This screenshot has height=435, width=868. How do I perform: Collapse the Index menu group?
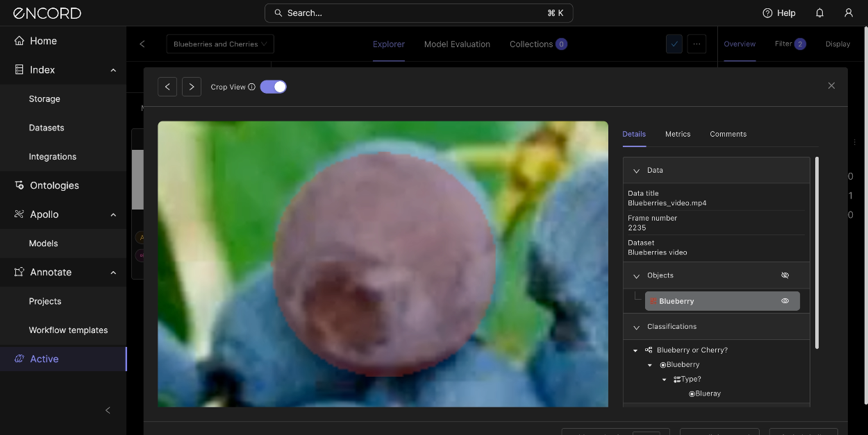tap(113, 70)
